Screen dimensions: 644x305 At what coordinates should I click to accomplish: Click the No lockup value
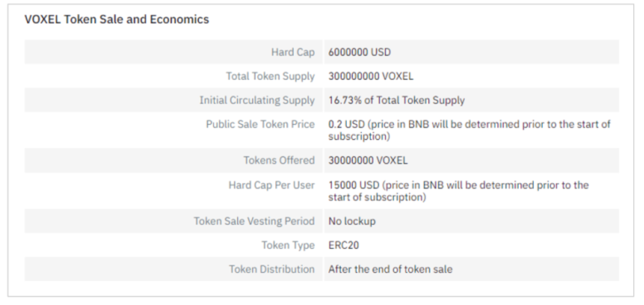(x=352, y=221)
